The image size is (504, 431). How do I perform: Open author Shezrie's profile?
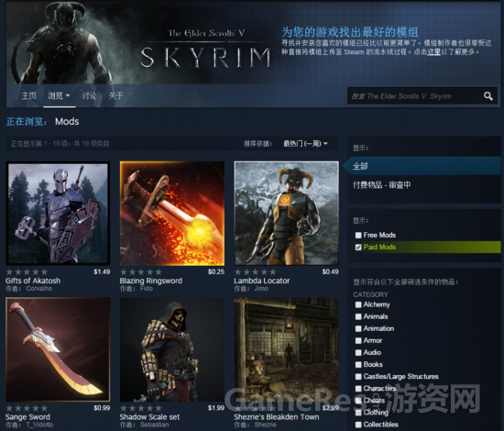point(265,425)
